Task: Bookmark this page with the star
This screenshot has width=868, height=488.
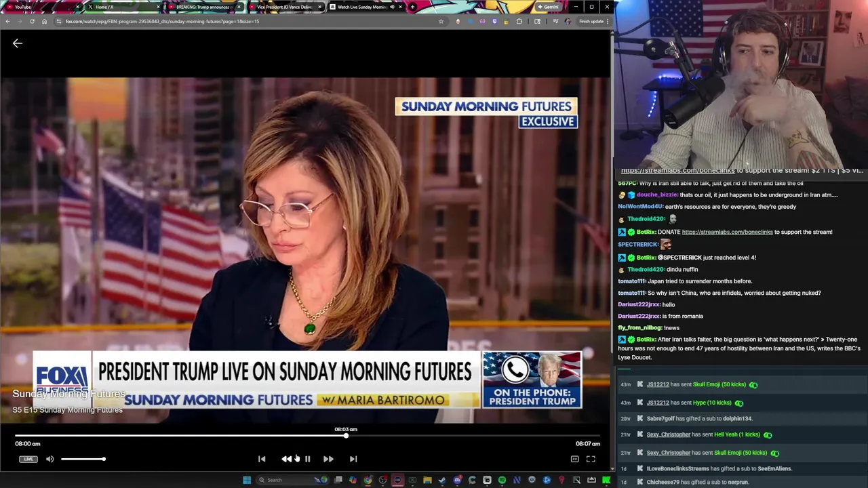Action: point(441,21)
